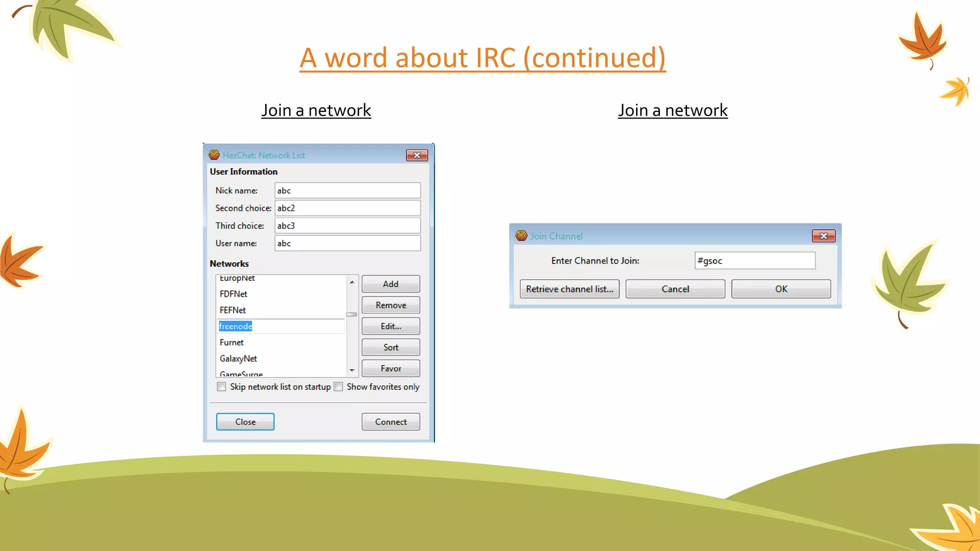Toggle the Show favorites only checkbox
This screenshot has width=980, height=551.
(x=339, y=386)
